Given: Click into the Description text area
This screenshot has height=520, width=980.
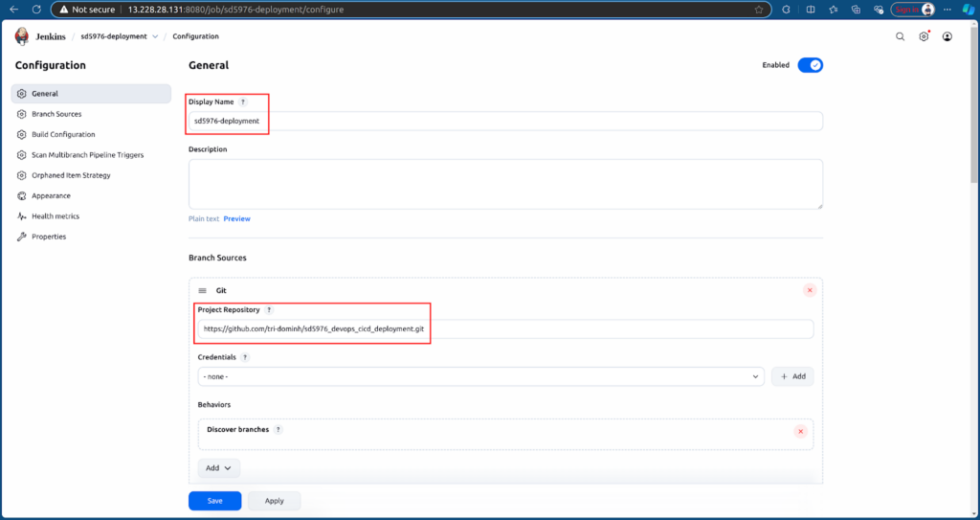Looking at the screenshot, I should [x=505, y=184].
